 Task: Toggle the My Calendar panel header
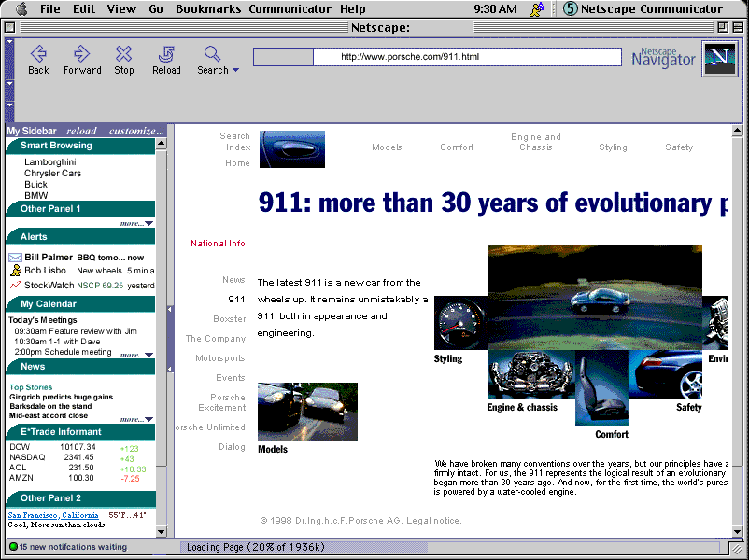80,304
